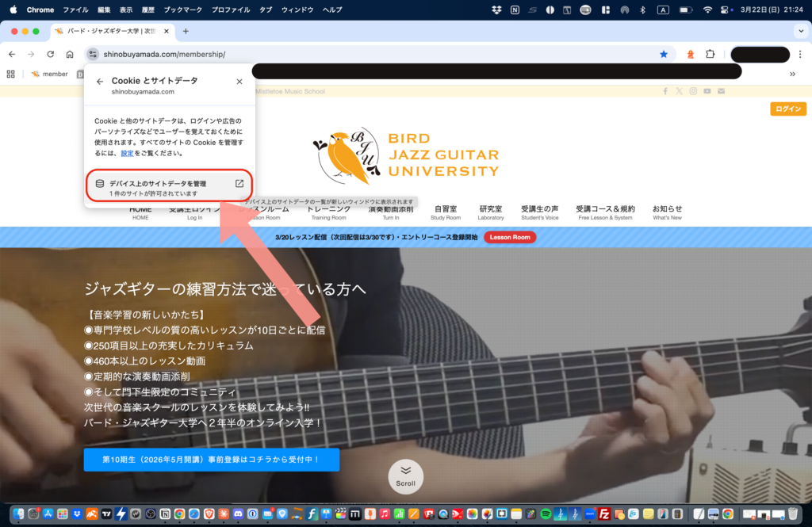Click the back arrow in Cookie popup

100,81
